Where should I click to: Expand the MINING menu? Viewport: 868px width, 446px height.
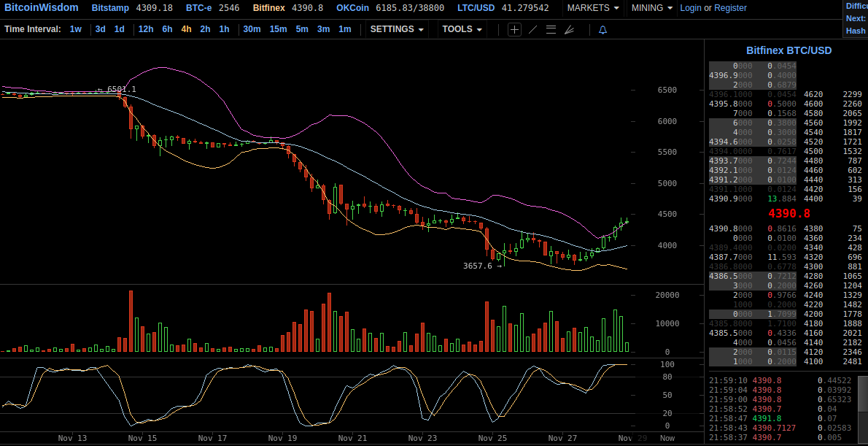point(652,8)
